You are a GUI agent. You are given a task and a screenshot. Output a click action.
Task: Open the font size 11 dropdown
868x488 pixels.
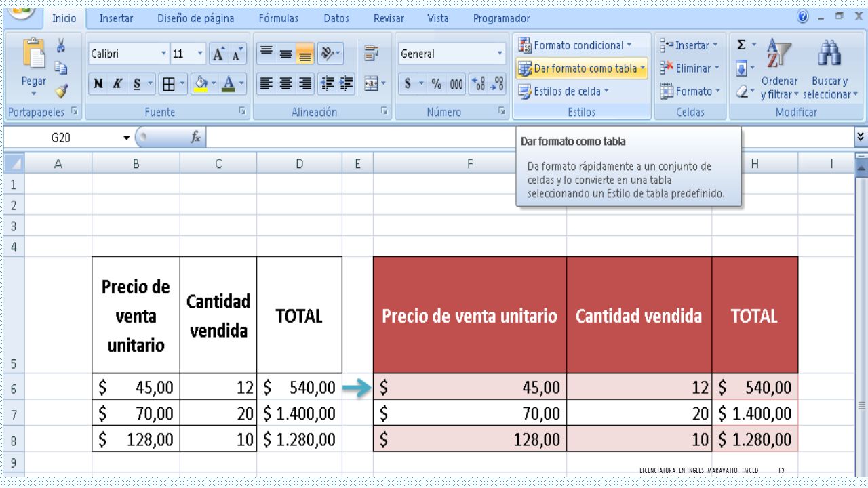(x=199, y=54)
